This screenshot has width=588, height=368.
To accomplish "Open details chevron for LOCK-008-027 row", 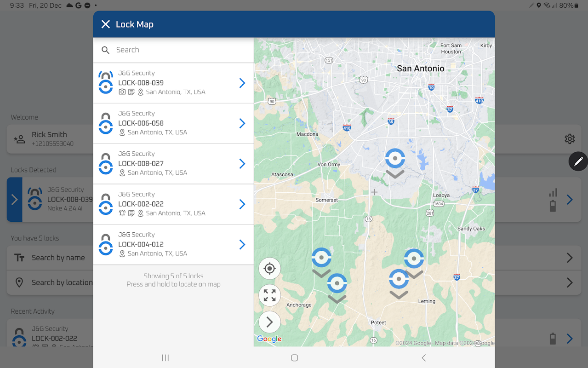I will tap(242, 164).
